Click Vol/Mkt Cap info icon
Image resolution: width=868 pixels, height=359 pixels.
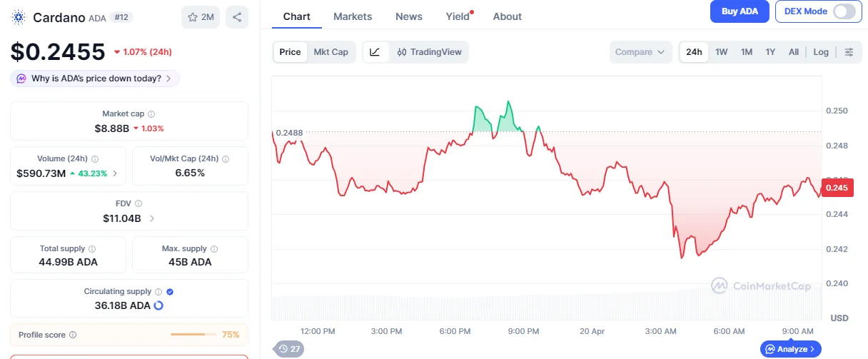click(x=226, y=159)
